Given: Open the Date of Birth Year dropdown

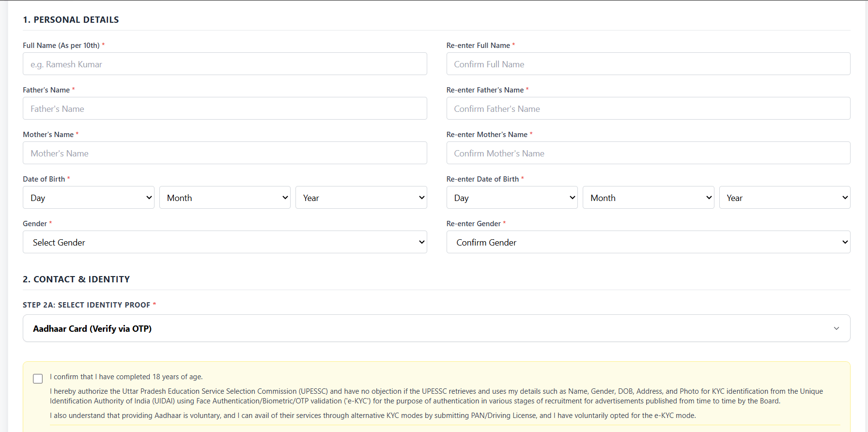Looking at the screenshot, I should pyautogui.click(x=361, y=198).
